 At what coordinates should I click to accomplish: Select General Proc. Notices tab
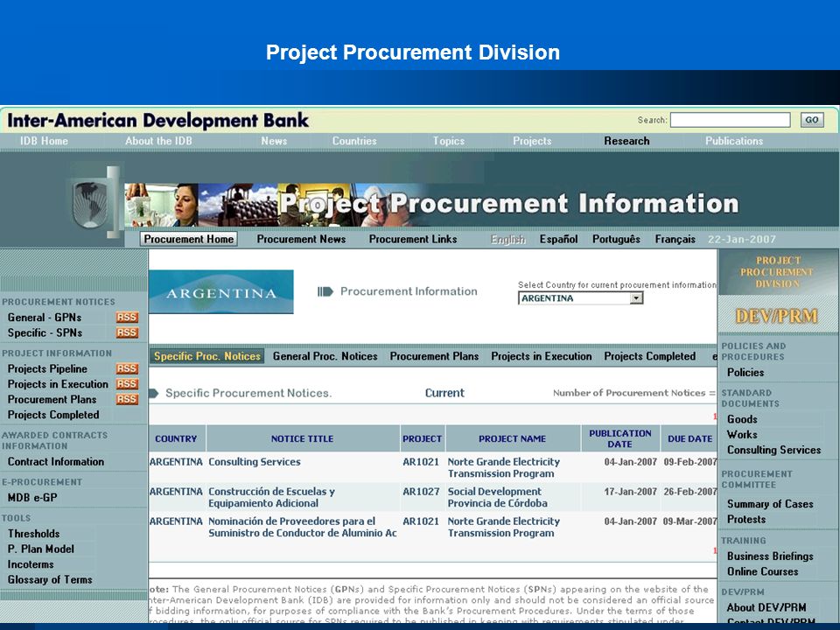click(x=325, y=356)
